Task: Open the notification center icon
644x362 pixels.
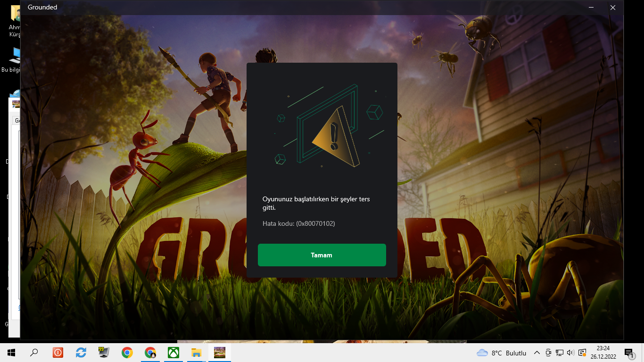Action: (629, 353)
